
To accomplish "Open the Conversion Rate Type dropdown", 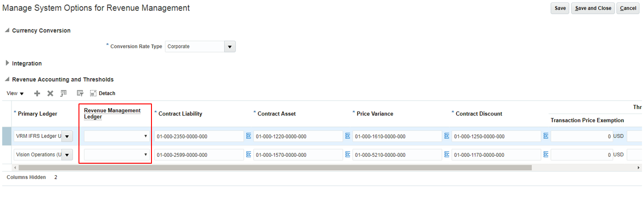I will point(230,46).
